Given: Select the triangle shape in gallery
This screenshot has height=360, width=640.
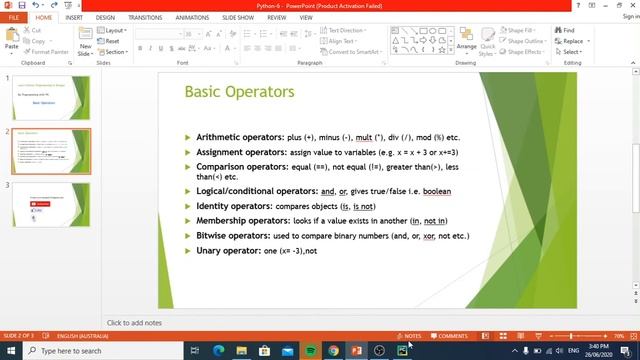Looking at the screenshot, I should point(396,40).
